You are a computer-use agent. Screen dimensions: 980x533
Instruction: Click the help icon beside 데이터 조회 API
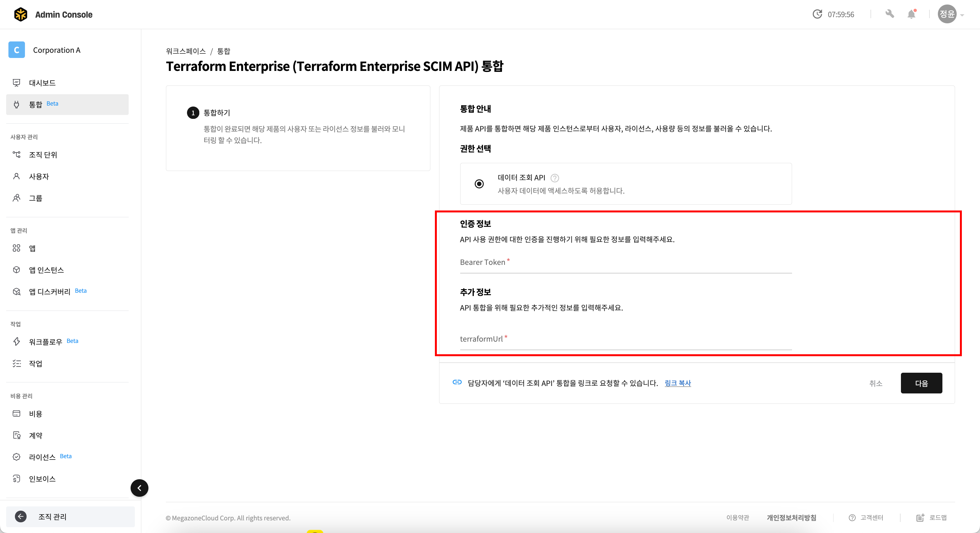555,178
